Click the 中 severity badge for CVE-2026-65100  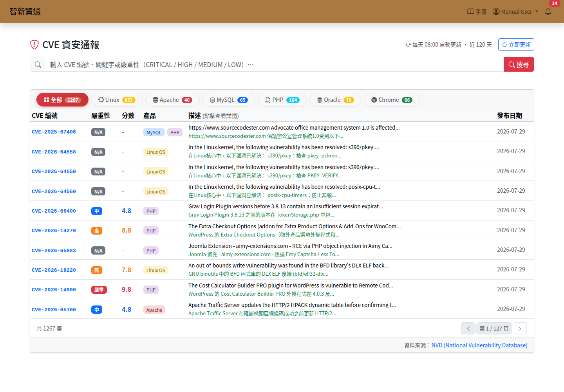coord(97,310)
